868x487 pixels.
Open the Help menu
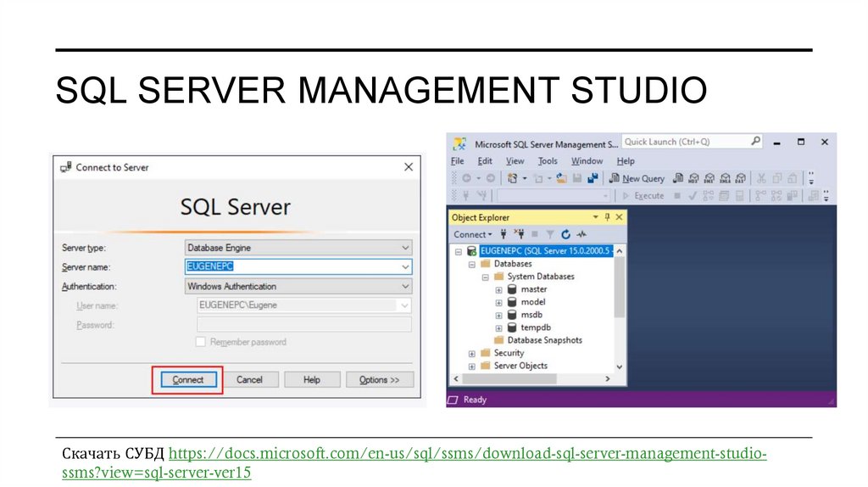click(626, 160)
